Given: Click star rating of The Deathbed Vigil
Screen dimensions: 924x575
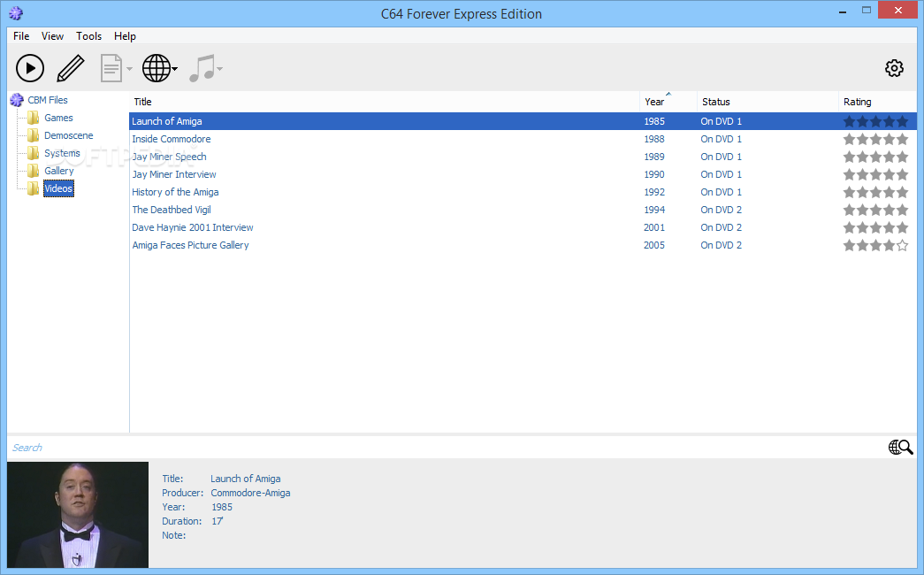Looking at the screenshot, I should pos(875,210).
